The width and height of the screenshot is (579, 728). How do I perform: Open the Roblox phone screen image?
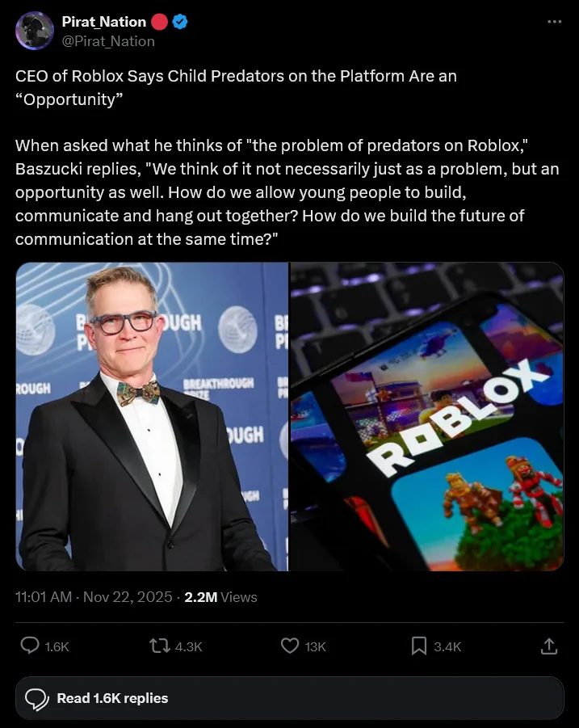pos(427,416)
